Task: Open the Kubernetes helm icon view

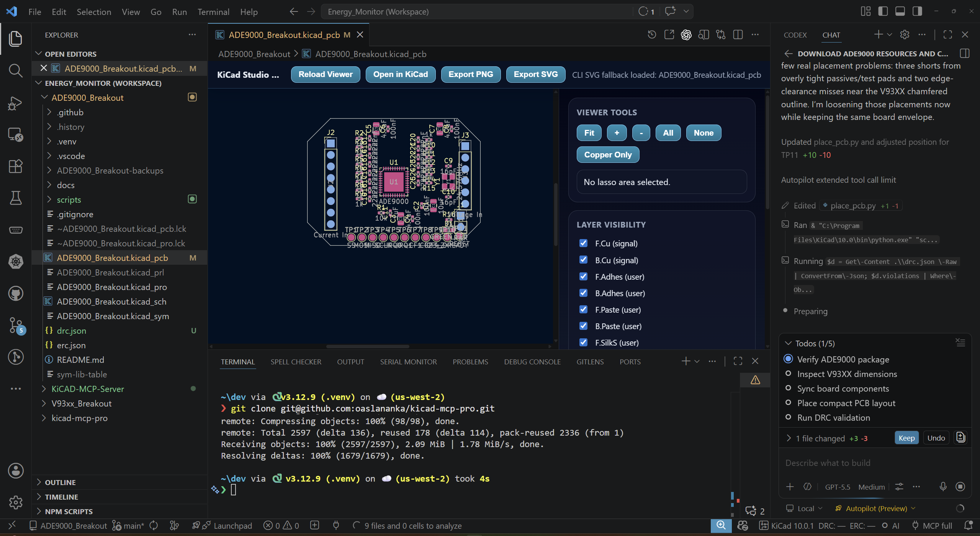Action: [x=15, y=262]
